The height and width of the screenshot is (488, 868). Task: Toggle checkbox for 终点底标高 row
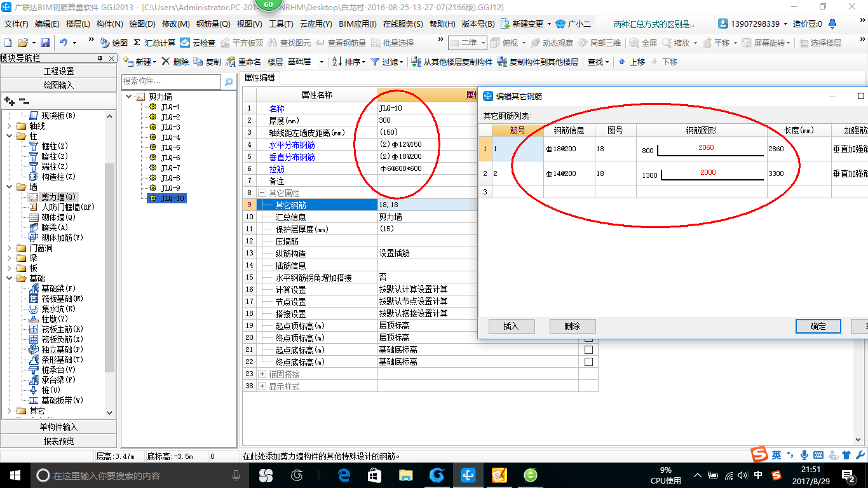point(588,362)
